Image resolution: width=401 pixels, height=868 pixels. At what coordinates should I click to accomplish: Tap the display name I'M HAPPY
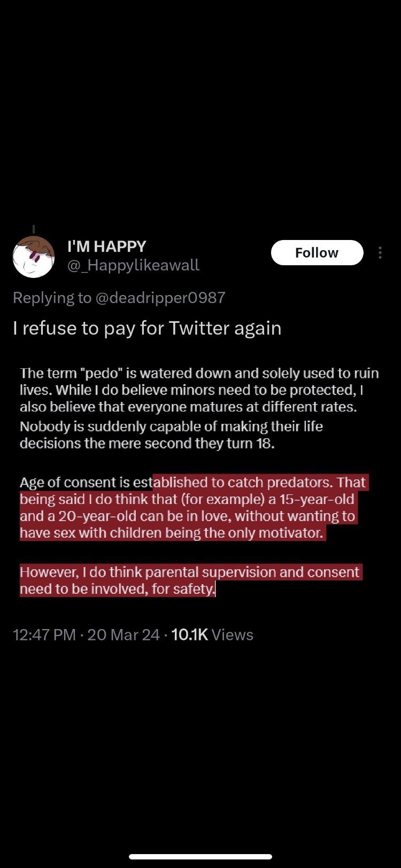pos(106,246)
